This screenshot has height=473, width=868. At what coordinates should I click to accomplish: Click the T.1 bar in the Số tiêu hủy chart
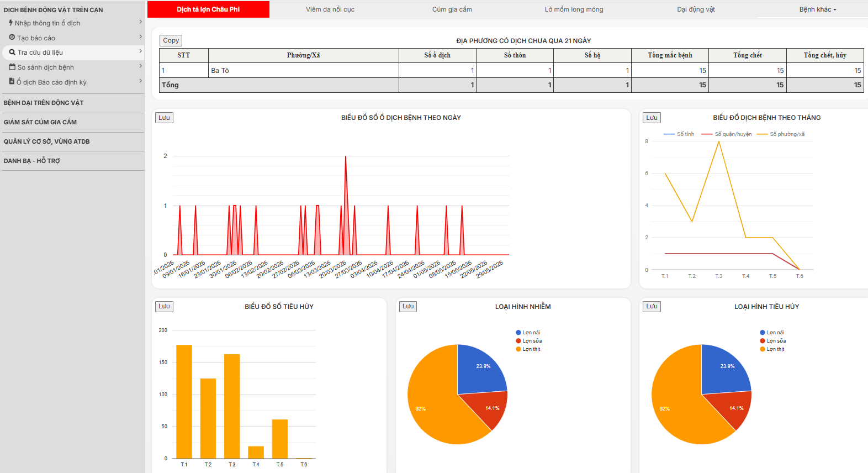tap(184, 402)
